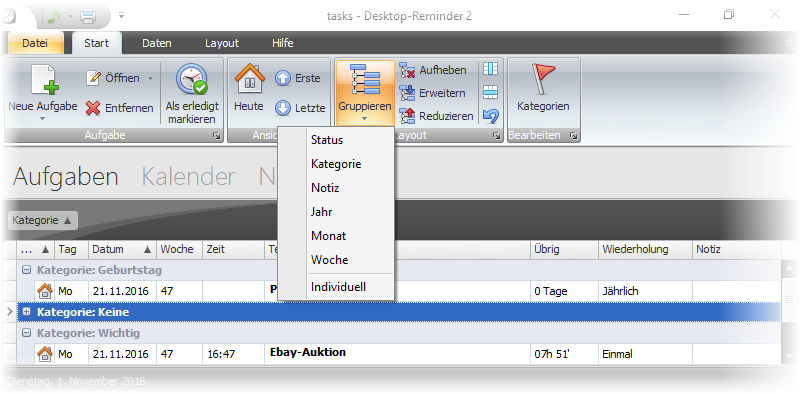Switch to the Kalender view
Image resolution: width=800 pixels, height=394 pixels.
click(x=188, y=177)
